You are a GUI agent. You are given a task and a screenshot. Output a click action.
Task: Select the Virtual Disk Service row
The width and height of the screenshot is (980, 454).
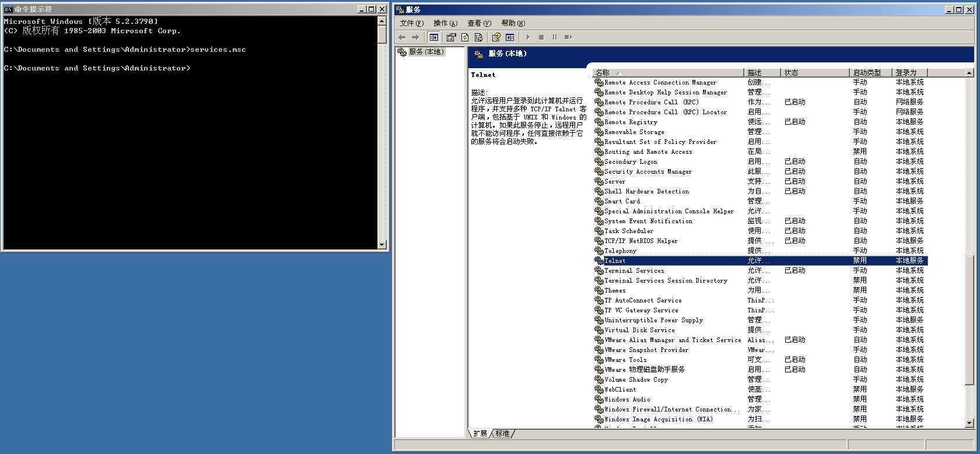coord(761,330)
